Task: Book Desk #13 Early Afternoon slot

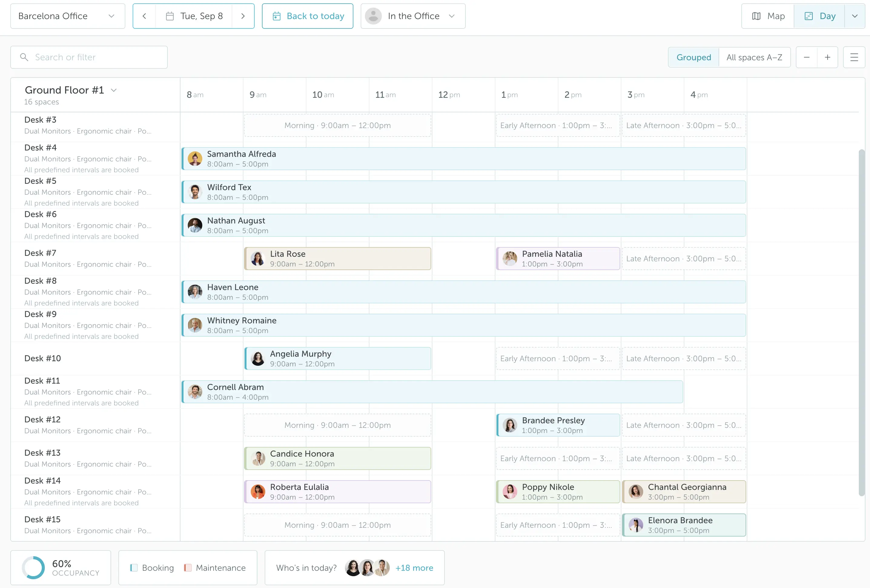Action: coord(557,458)
